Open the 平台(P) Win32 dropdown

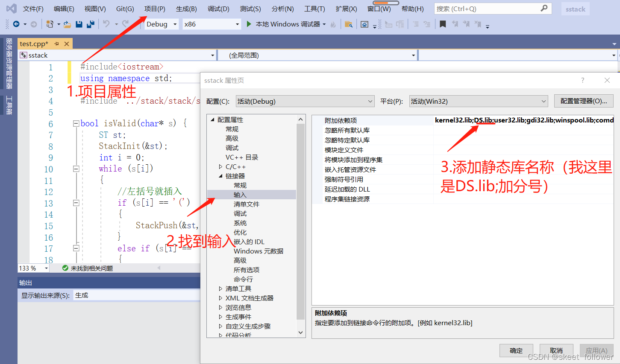[x=544, y=101]
